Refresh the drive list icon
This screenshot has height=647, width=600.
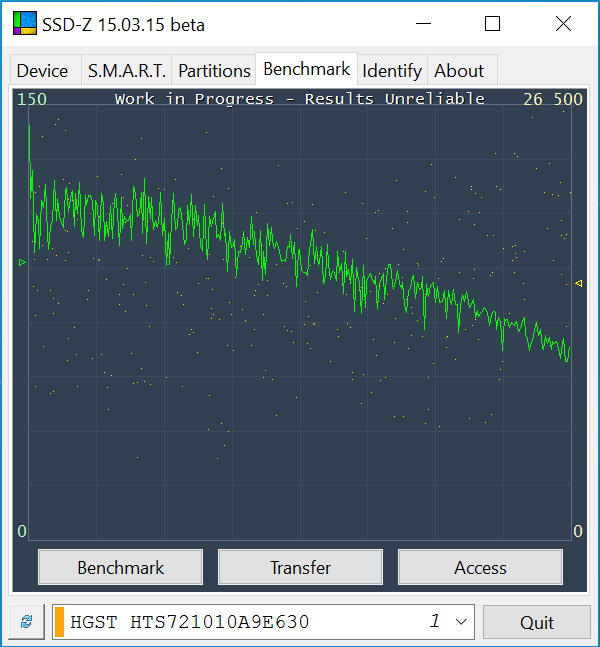coord(27,622)
